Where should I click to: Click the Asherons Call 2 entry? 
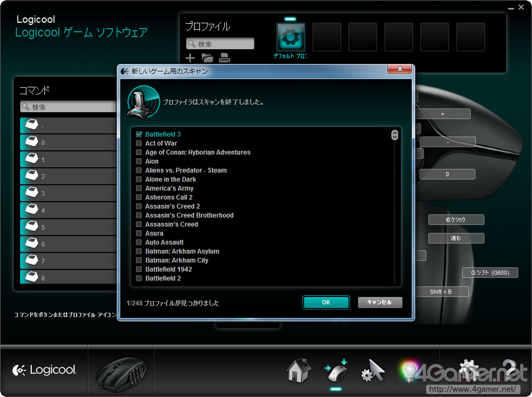click(169, 197)
